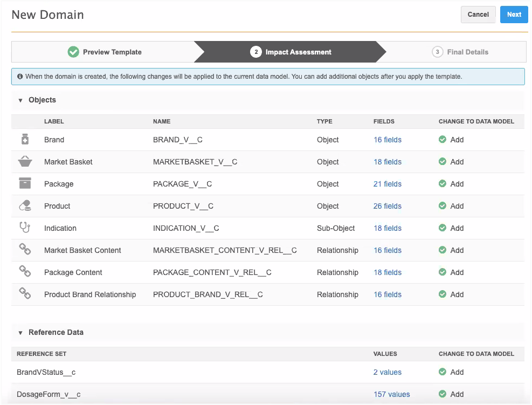Click the Product pill icon
Screen dimensions: 532x405
[x=25, y=206]
